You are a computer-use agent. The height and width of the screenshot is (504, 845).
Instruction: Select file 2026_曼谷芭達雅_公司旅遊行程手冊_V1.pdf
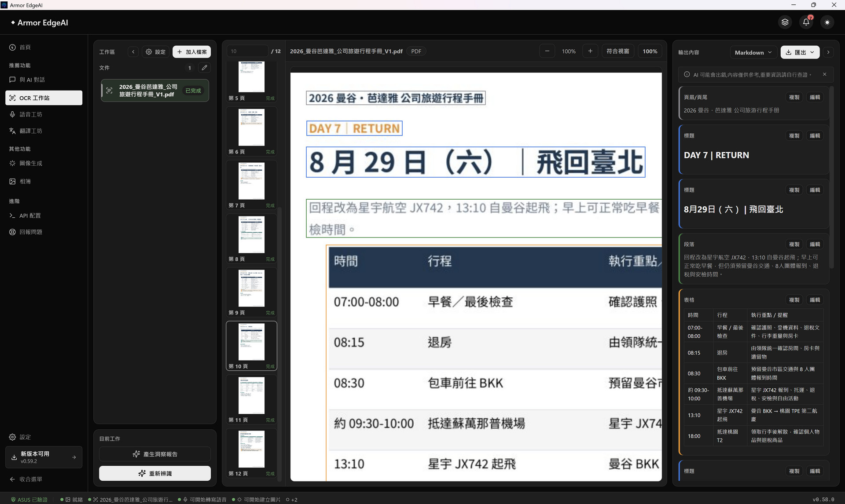click(154, 91)
